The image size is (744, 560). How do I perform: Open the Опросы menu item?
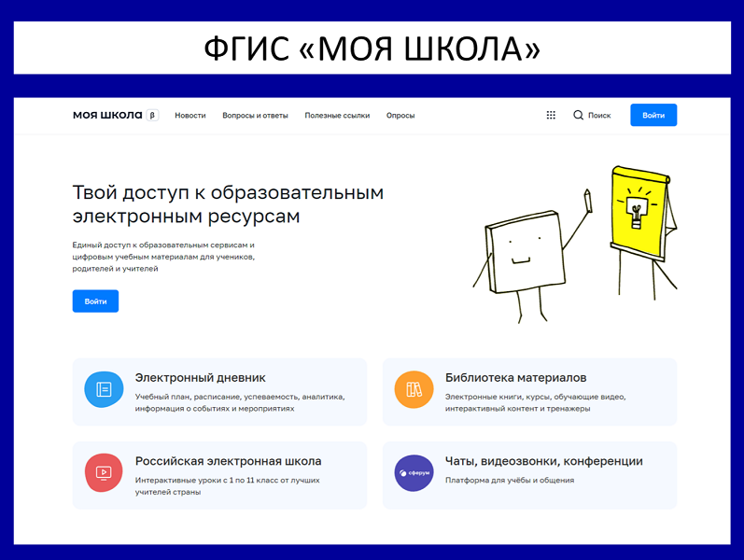pyautogui.click(x=400, y=116)
